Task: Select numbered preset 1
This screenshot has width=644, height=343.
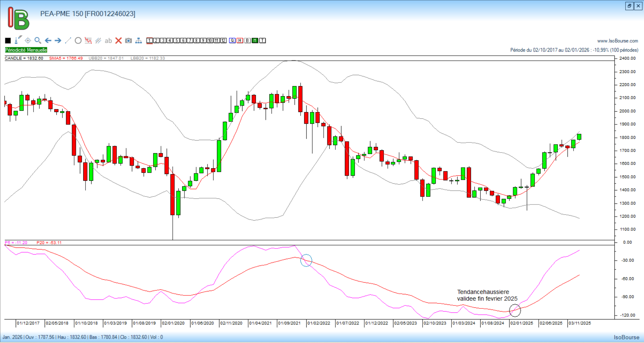Action: pyautogui.click(x=150, y=41)
